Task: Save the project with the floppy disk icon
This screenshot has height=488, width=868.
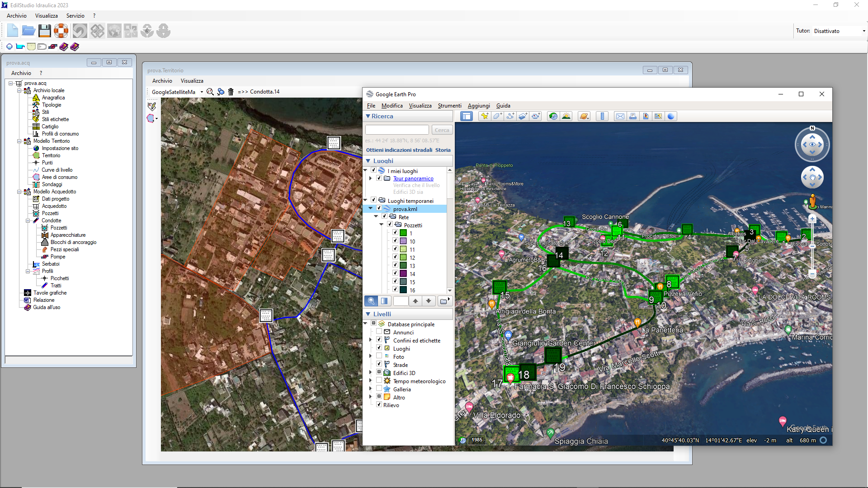Action: [x=44, y=31]
